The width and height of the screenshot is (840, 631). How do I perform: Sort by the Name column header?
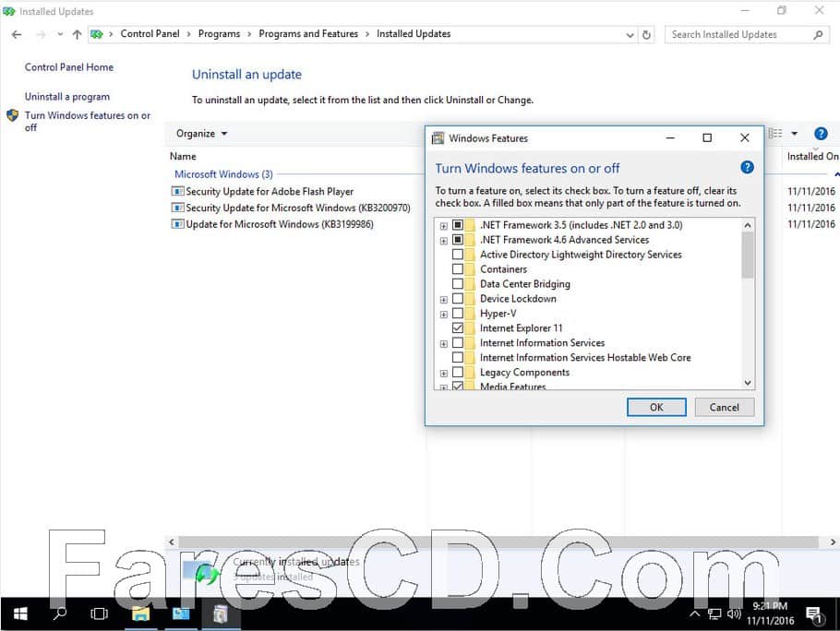(x=183, y=156)
